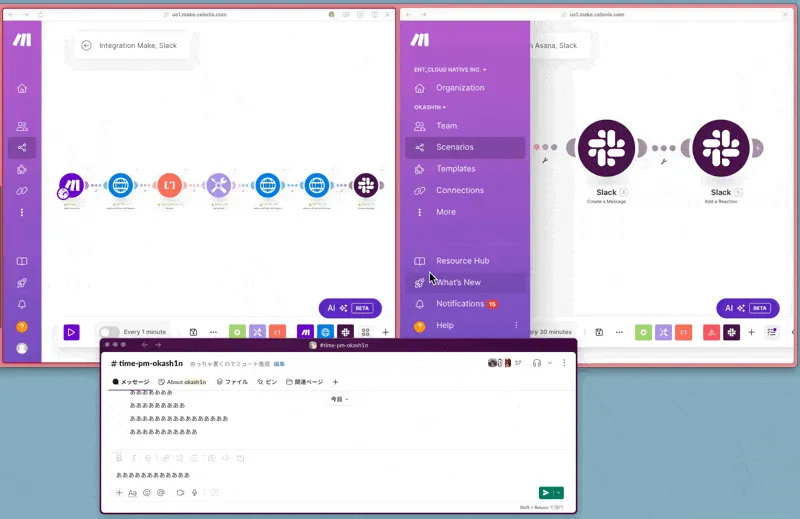Click the user avatar in collapsed left sidebar
800x519 pixels.
tap(22, 348)
